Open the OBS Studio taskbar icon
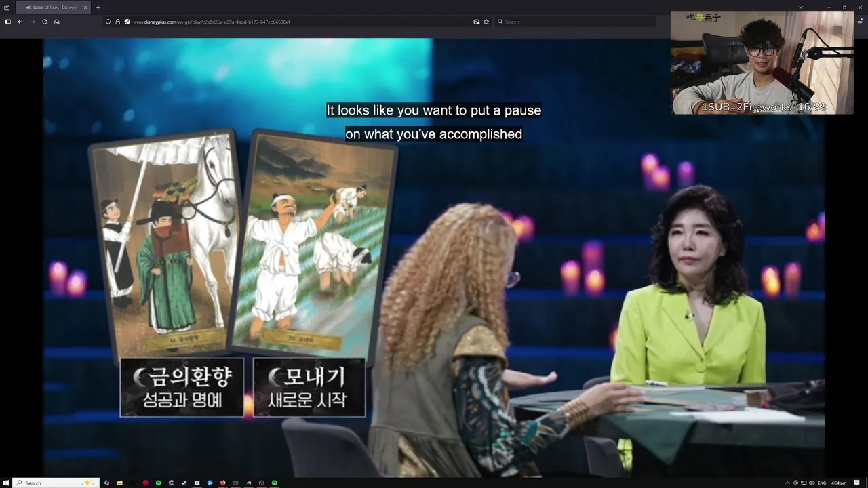The width and height of the screenshot is (868, 488). tap(261, 483)
